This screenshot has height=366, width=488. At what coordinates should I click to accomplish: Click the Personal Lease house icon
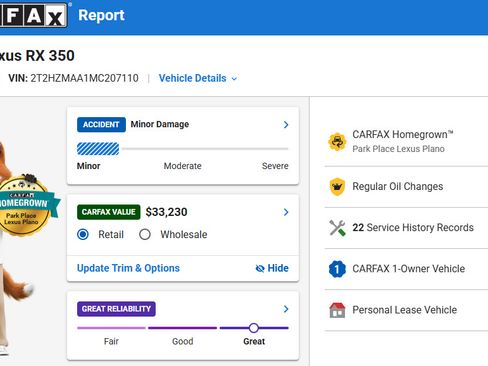pos(337,310)
